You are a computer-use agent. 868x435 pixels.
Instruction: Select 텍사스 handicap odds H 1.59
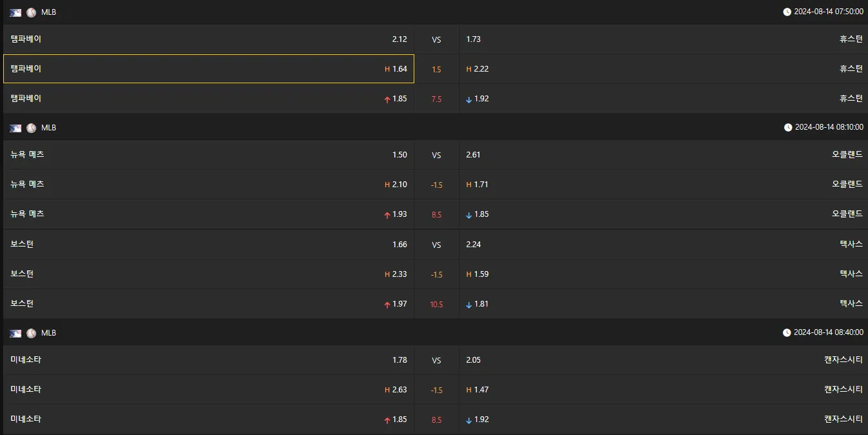click(663, 274)
